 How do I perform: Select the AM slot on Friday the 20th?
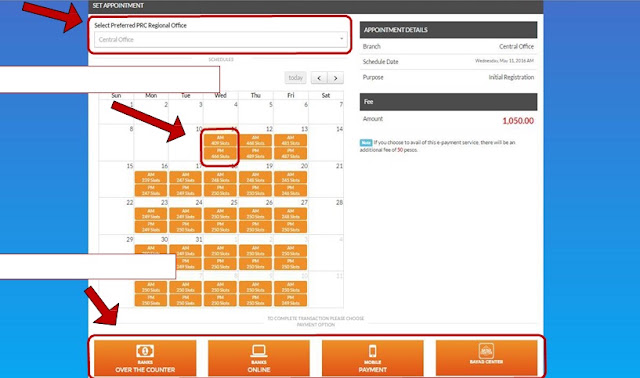[x=291, y=177]
